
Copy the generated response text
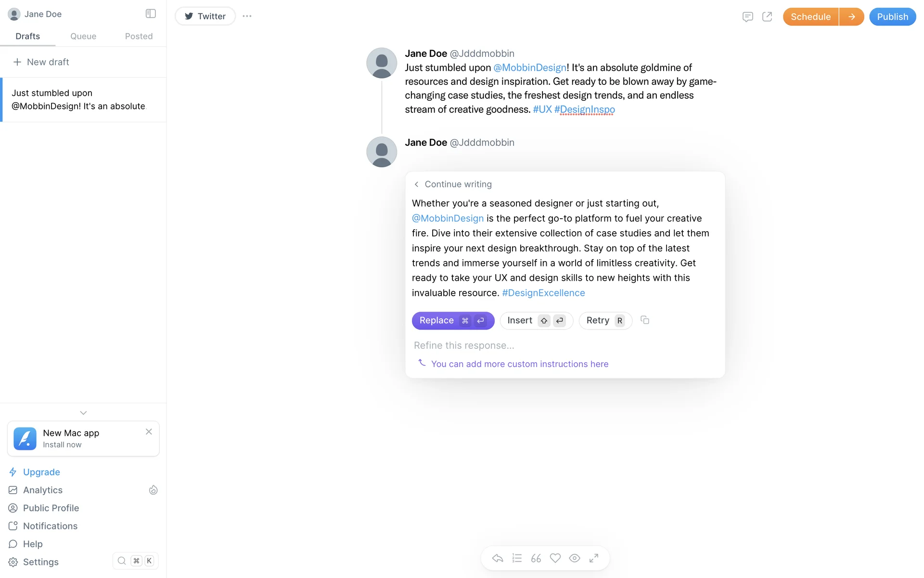[645, 320]
